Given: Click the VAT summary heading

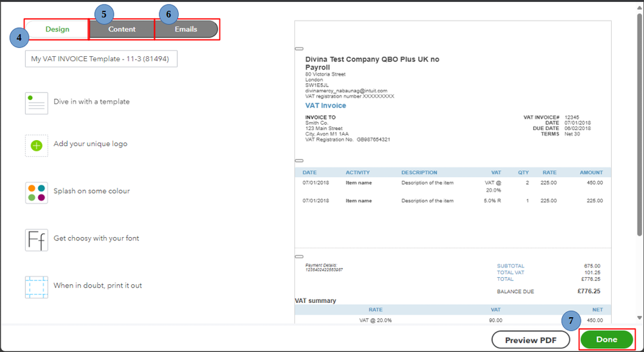Looking at the screenshot, I should [316, 300].
